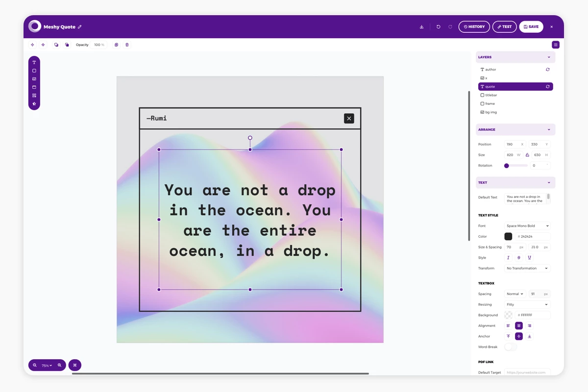Anchor text to the bottom
Image resolution: width=588 pixels, height=392 pixels.
530,336
